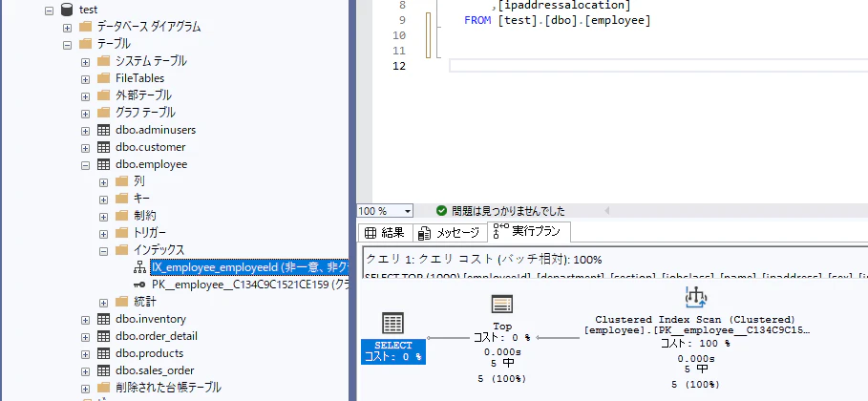Expand the dbo.inventory table node
Screen dimensions: 868x401
pyautogui.click(x=85, y=320)
